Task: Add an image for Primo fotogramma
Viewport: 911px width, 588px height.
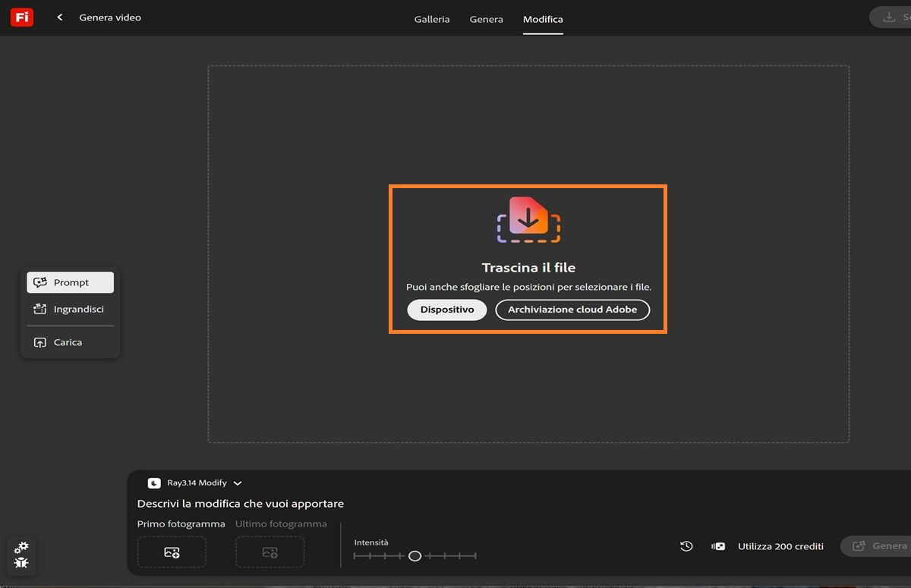Action: (172, 552)
